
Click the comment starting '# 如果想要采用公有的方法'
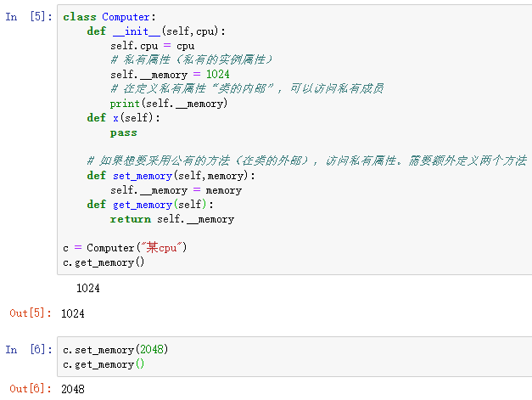click(x=306, y=161)
